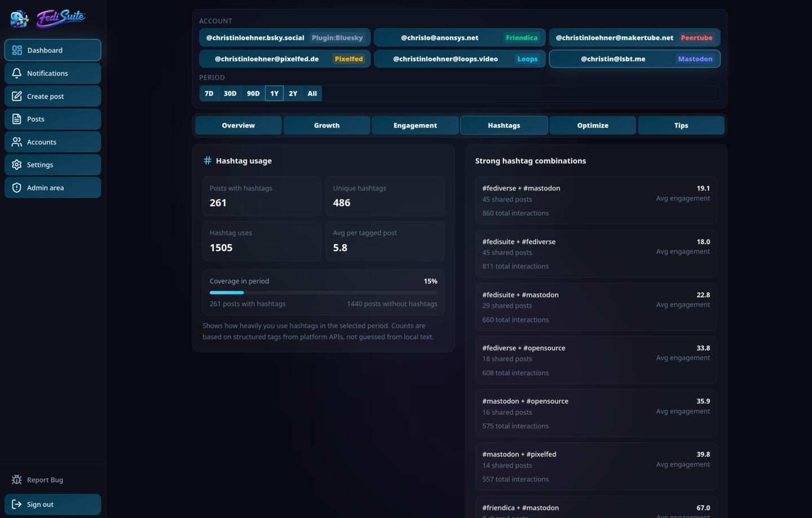Set period to 30D
Screen dimensions: 812x518
tap(230, 94)
